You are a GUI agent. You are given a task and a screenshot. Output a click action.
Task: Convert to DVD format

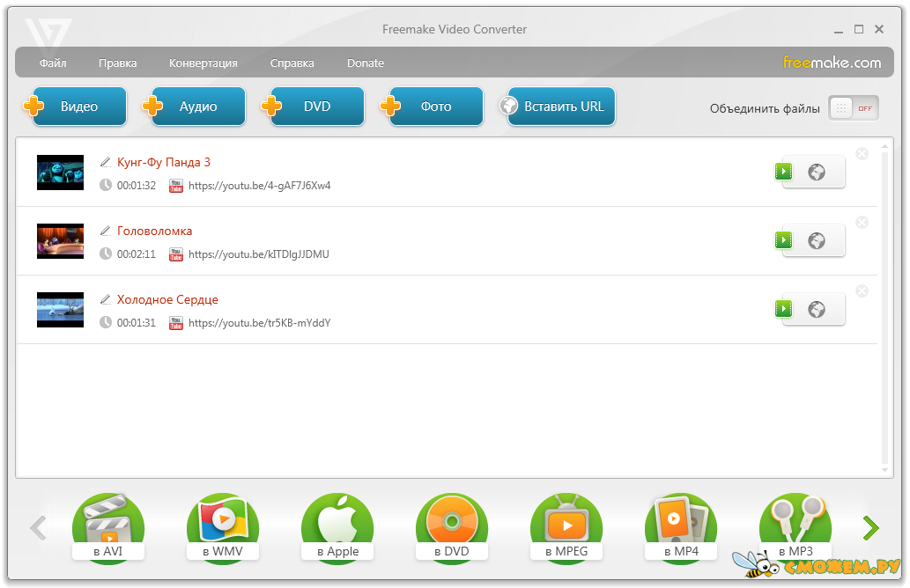point(452,527)
